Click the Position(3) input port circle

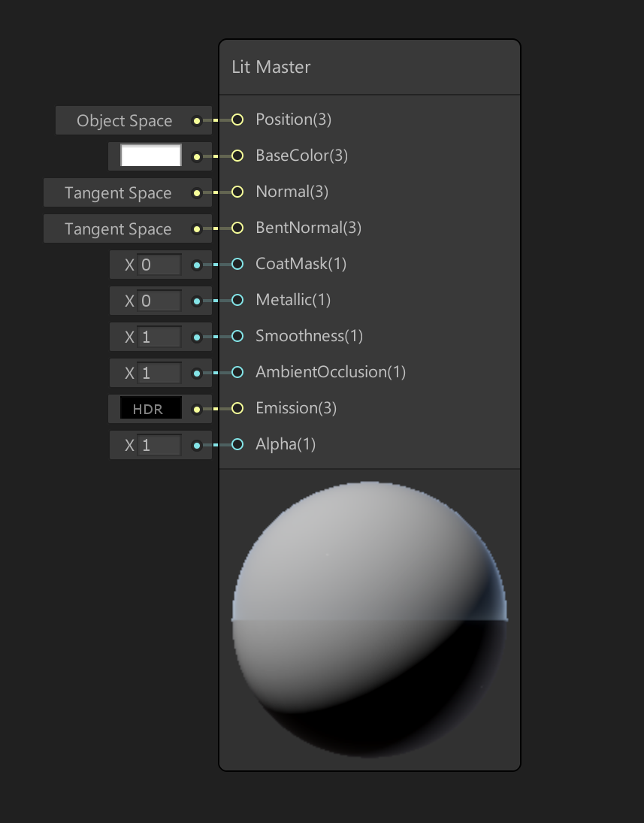[x=237, y=120]
